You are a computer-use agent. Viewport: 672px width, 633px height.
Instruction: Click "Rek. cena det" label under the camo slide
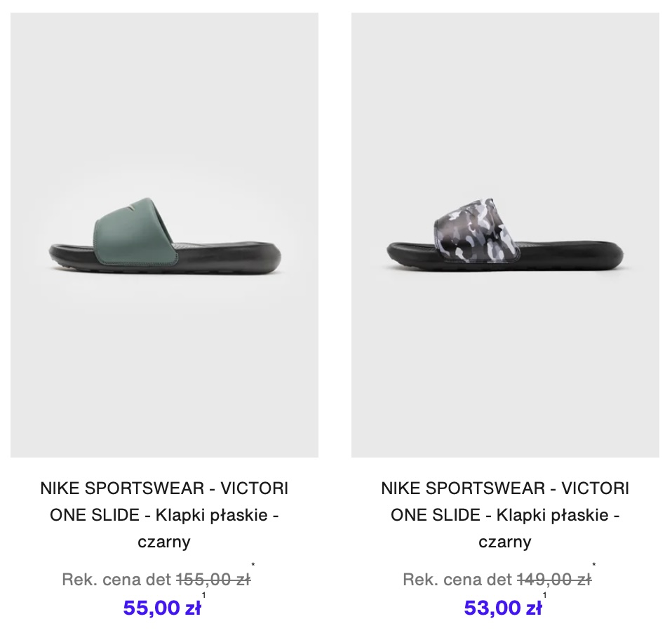pos(457,580)
